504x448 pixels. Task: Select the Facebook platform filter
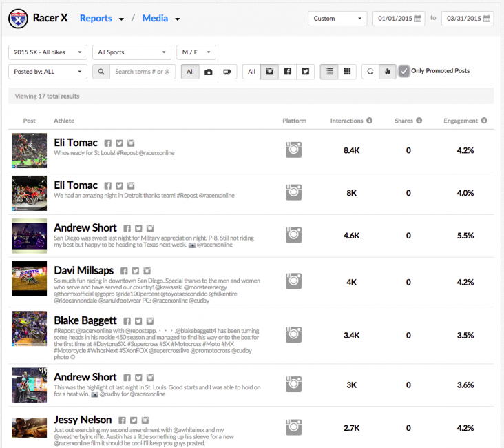point(287,72)
